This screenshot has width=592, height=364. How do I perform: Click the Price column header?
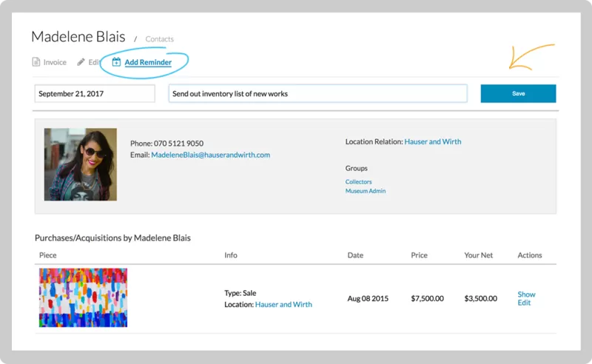419,255
